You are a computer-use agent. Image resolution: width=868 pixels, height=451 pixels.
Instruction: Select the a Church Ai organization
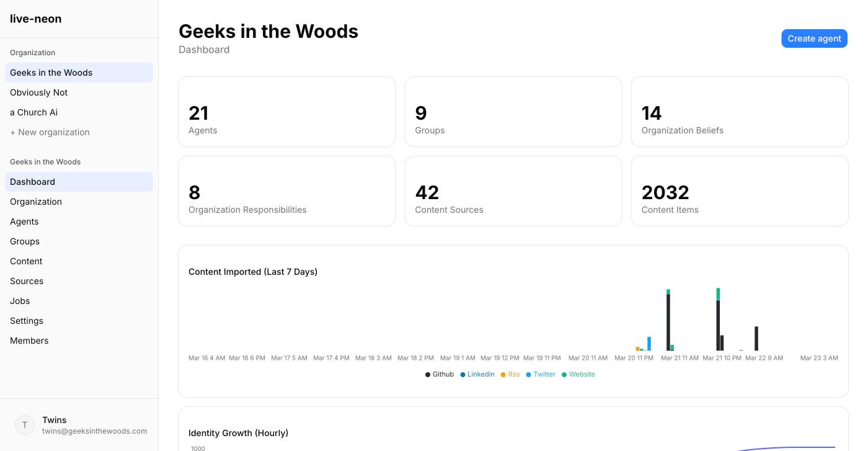(x=34, y=112)
